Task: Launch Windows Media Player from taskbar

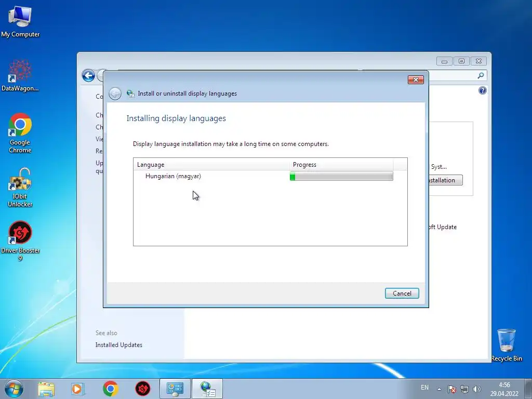Action: [x=77, y=389]
